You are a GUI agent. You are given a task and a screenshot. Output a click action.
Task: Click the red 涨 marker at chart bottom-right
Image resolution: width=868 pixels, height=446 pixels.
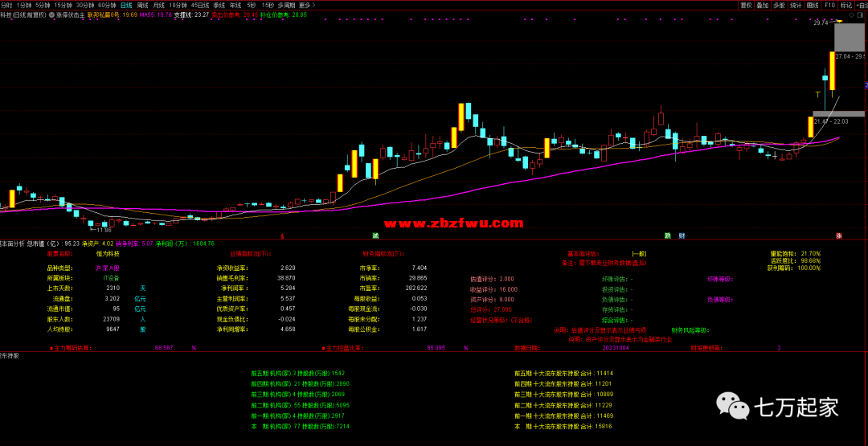[x=838, y=235]
